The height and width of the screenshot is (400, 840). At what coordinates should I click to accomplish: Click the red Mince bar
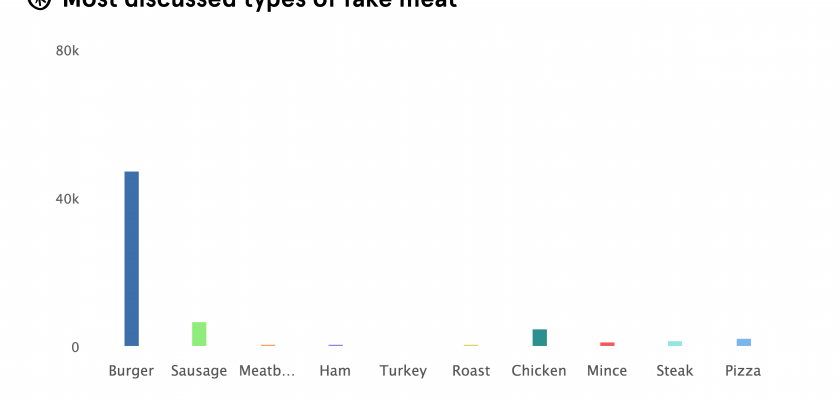pos(607,344)
